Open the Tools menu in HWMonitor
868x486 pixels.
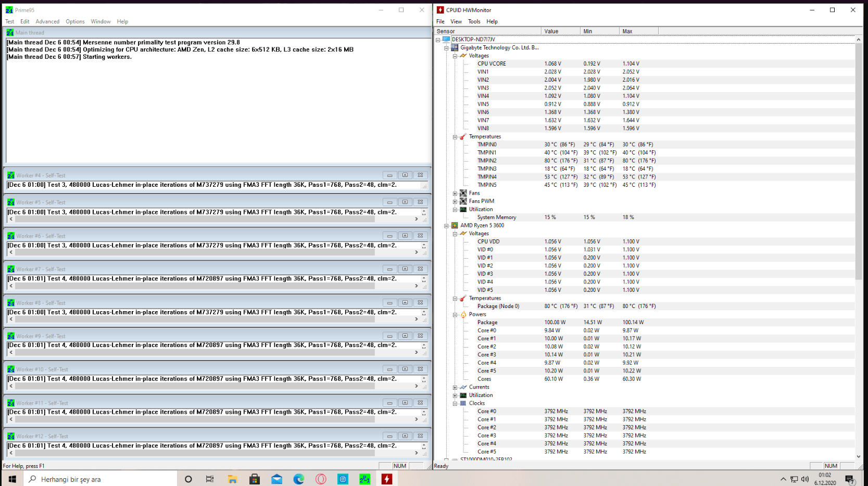click(x=474, y=21)
